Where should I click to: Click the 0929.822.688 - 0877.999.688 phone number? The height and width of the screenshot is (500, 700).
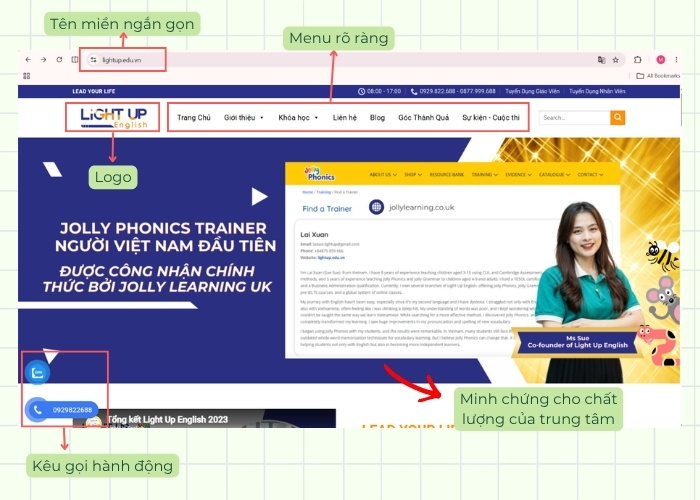(457, 91)
